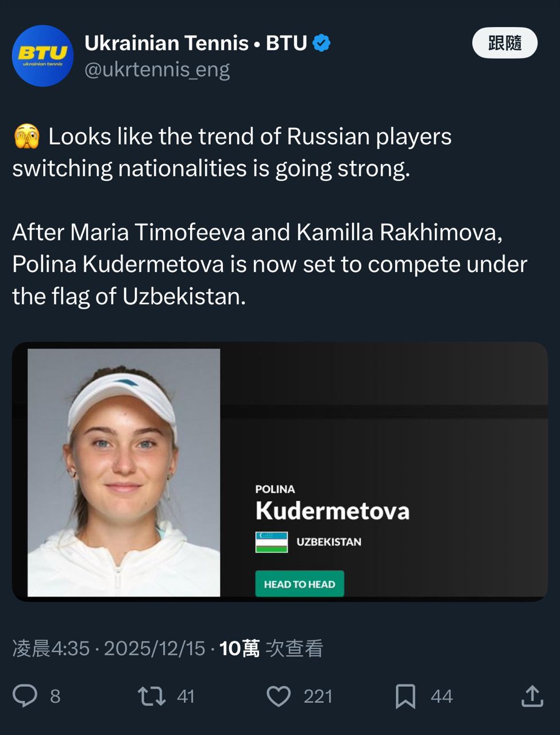Image resolution: width=560 pixels, height=735 pixels.
Task: Open Ukrainian Tennis • BTU account name
Action: pyautogui.click(x=196, y=43)
